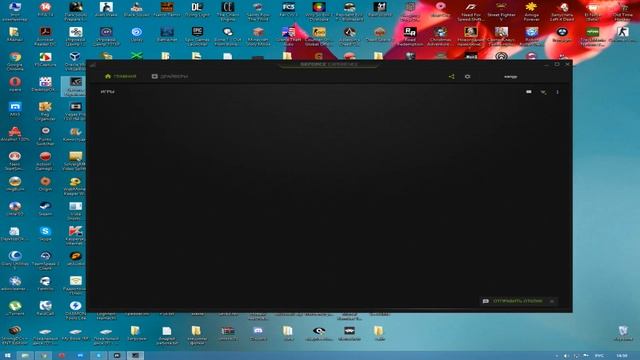Launch Dying Light from the desktop
Screen dimensions: 640x360
197,9
